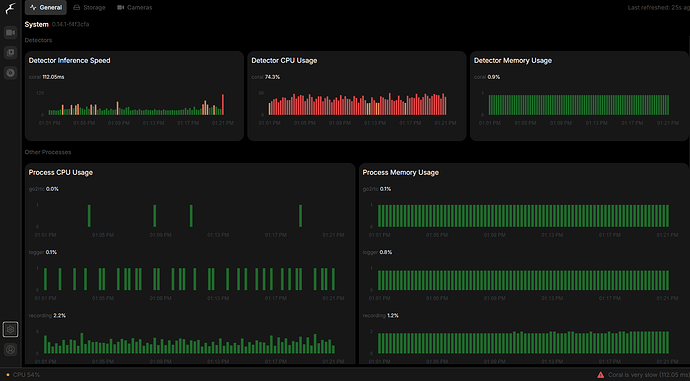
Task: Click the Detector Memory Usage bar chart
Action: (x=579, y=105)
